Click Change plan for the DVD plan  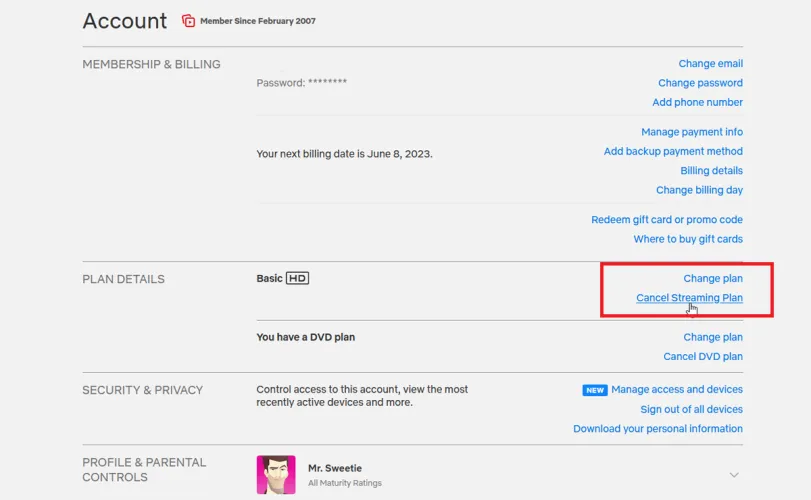tap(713, 337)
